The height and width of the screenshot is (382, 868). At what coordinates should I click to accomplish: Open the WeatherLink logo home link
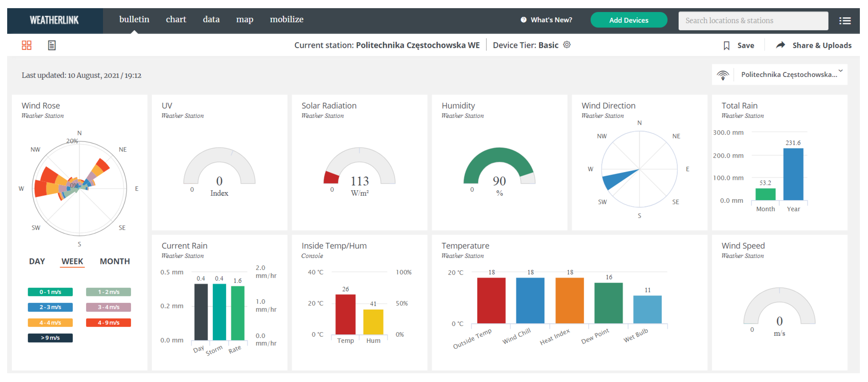[x=54, y=20]
